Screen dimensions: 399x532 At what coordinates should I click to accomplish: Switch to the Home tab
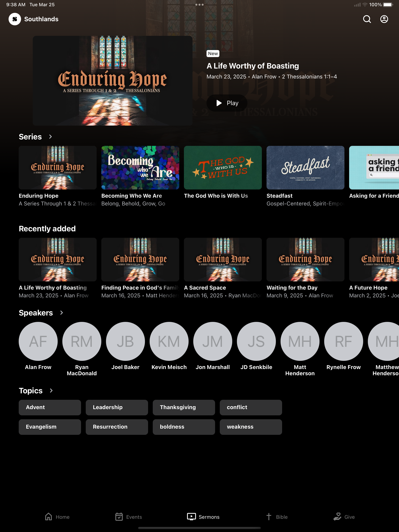point(57,517)
